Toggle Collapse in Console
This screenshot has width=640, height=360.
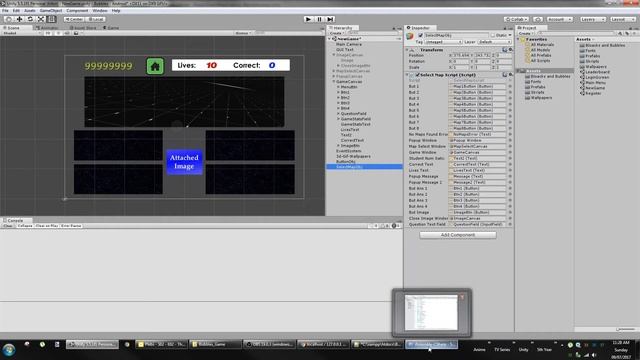tap(24, 226)
